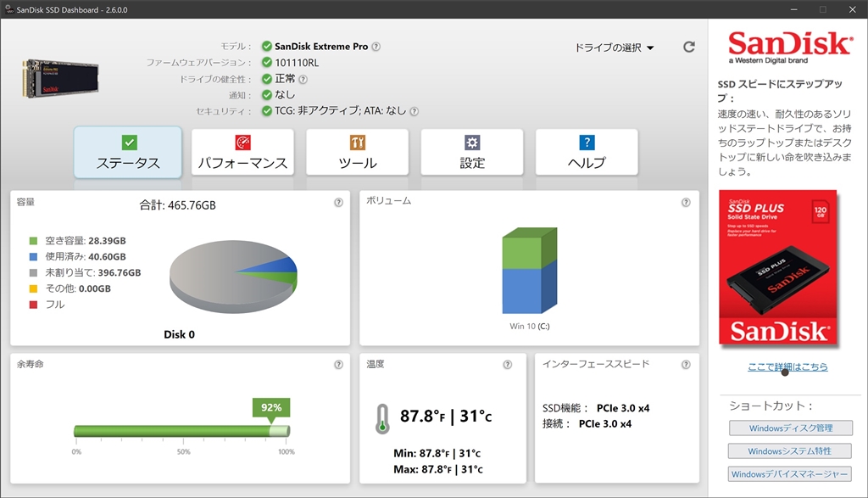This screenshot has height=498, width=868.
Task: Click the SSD機能 PCIe 3.0 x4 value
Action: click(623, 408)
